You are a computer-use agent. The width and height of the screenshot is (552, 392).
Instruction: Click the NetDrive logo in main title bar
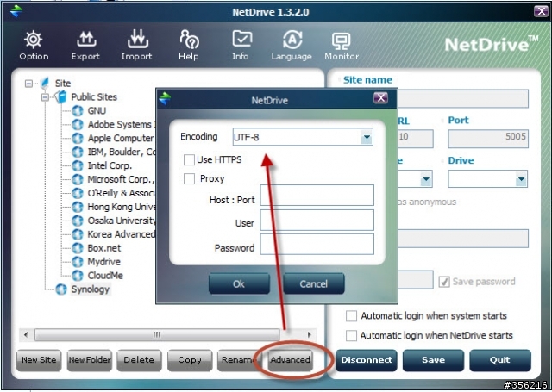coord(16,11)
